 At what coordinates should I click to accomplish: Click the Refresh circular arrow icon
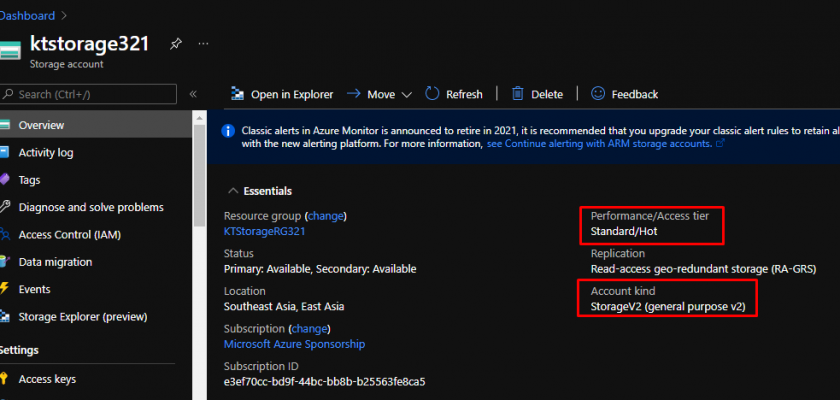[432, 94]
